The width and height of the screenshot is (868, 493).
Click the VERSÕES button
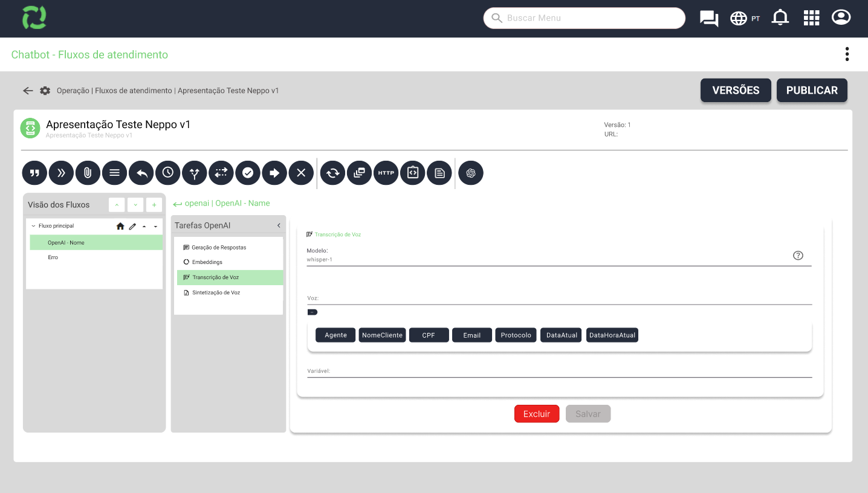(x=736, y=91)
